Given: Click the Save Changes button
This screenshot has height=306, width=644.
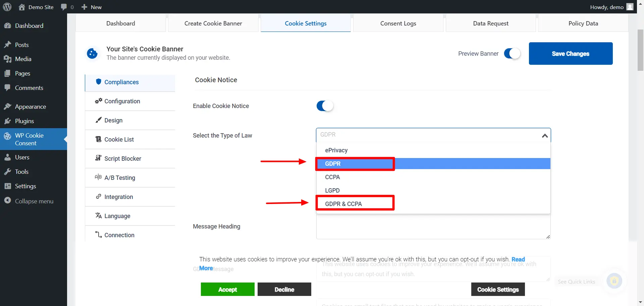Looking at the screenshot, I should point(571,53).
